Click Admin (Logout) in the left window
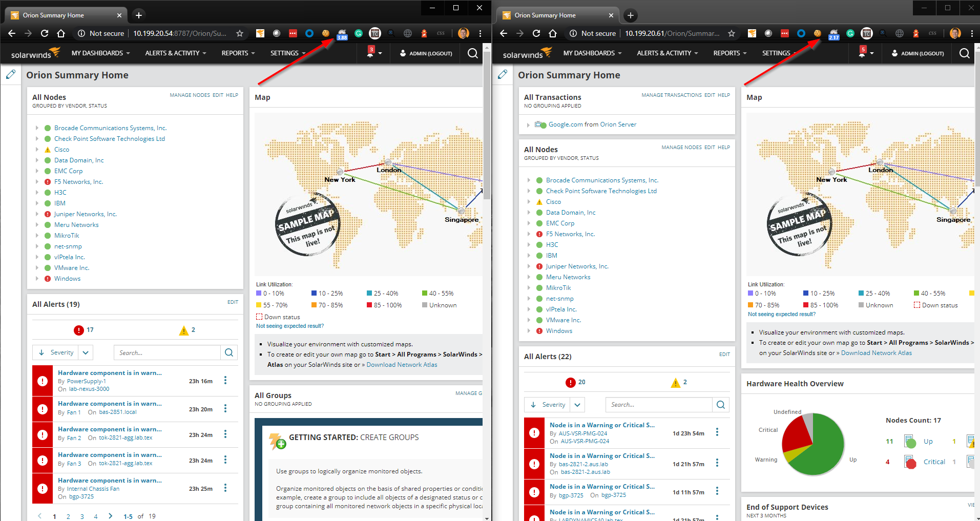 click(x=426, y=53)
